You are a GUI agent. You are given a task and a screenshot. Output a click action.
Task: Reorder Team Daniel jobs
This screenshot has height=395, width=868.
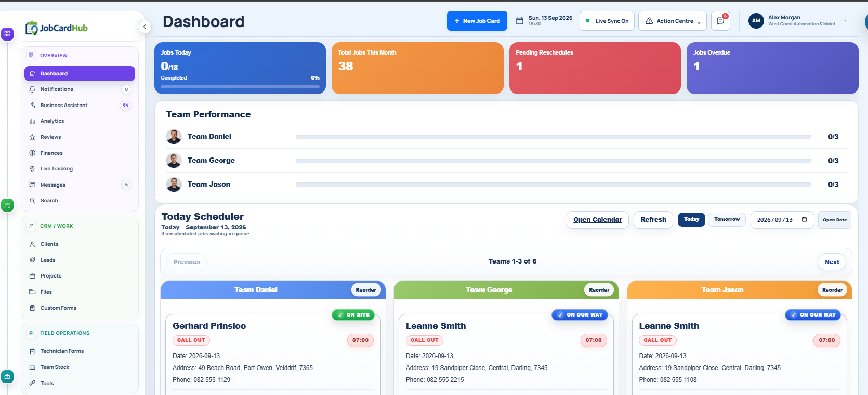pos(366,290)
